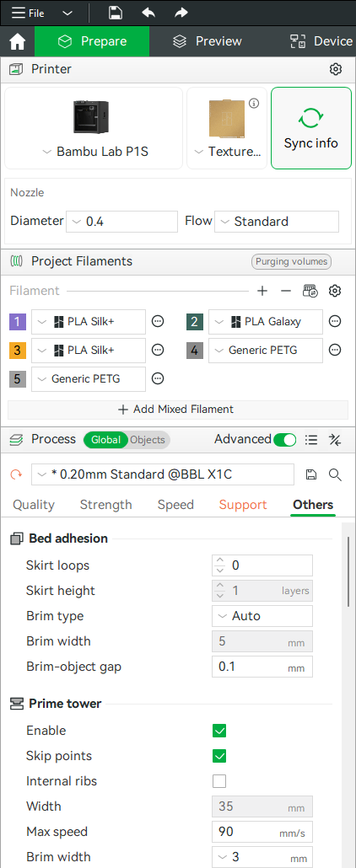
Task: Choose the Textured plate type dropdown
Action: (228, 152)
